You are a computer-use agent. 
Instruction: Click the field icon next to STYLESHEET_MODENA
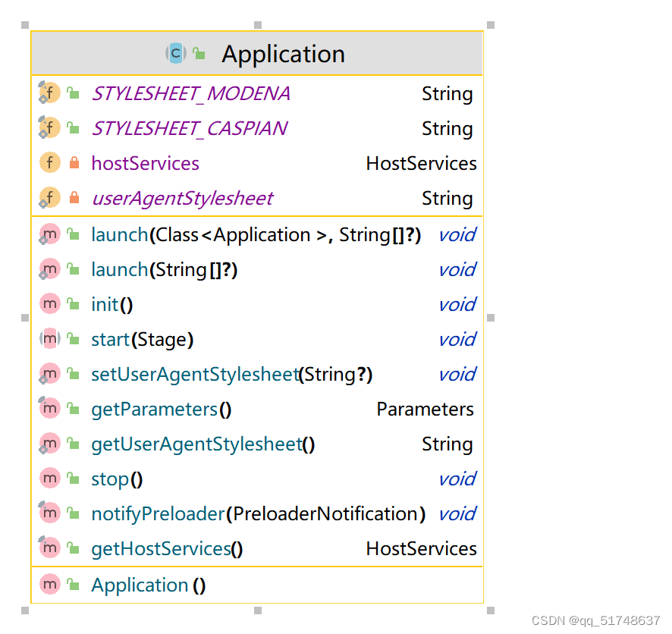click(x=49, y=92)
